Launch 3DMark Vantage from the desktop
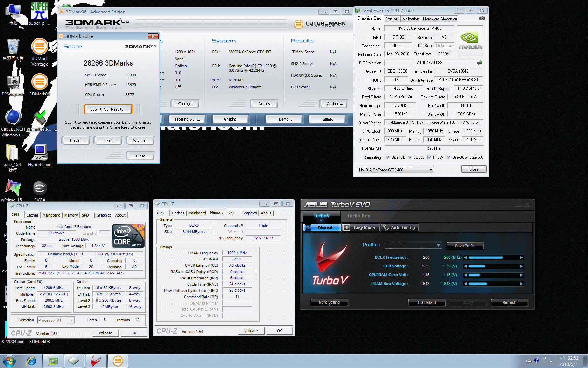This screenshot has height=368, width=588. click(40, 52)
